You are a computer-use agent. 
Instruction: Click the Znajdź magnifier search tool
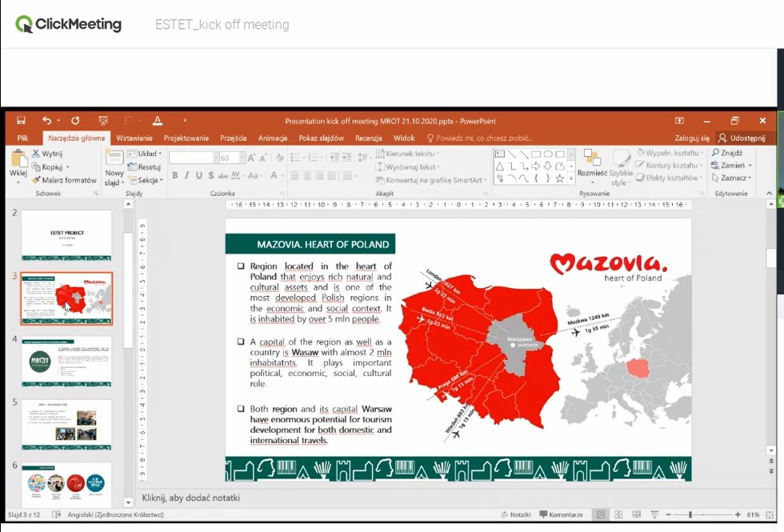(727, 153)
